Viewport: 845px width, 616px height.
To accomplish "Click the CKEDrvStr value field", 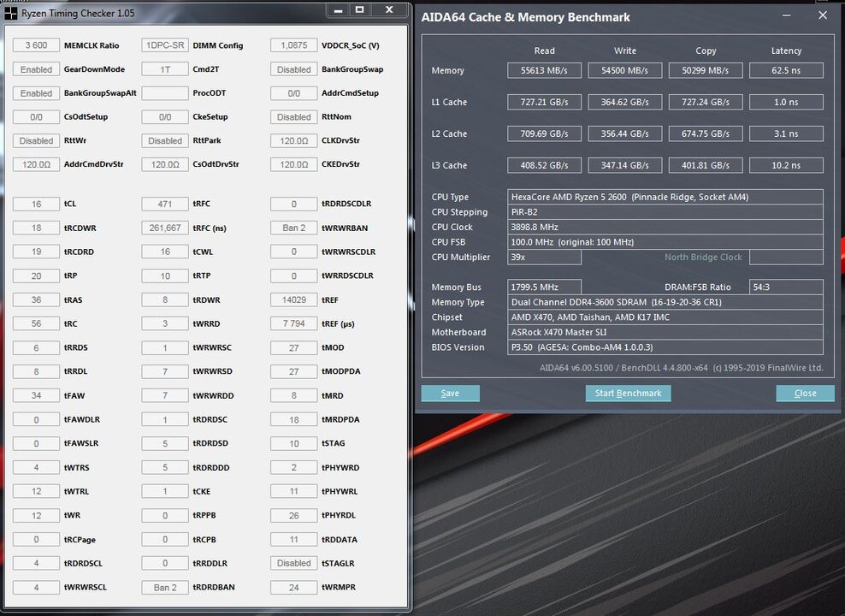I will coord(293,164).
